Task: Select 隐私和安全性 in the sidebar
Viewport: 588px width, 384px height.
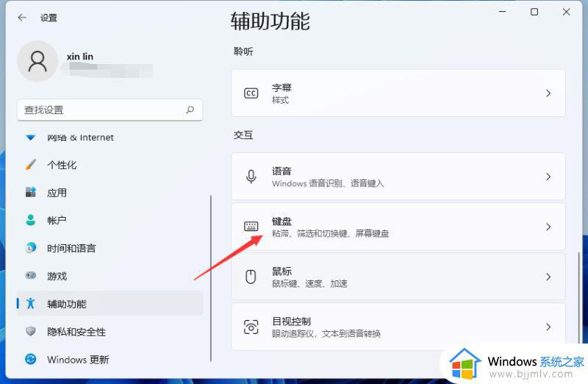Action: tap(110, 332)
